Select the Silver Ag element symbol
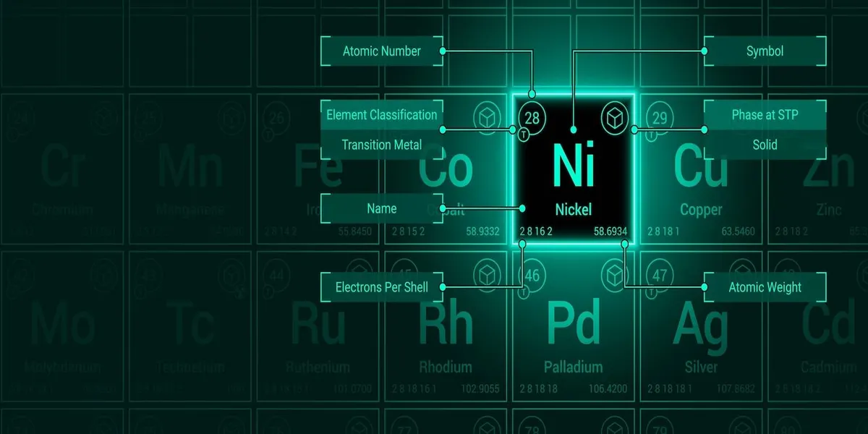This screenshot has width=868, height=434. coord(700,324)
